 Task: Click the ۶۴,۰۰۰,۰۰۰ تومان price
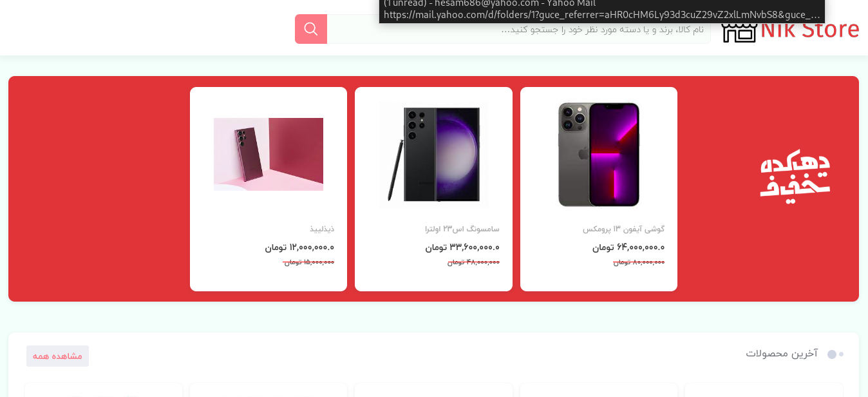tap(628, 247)
